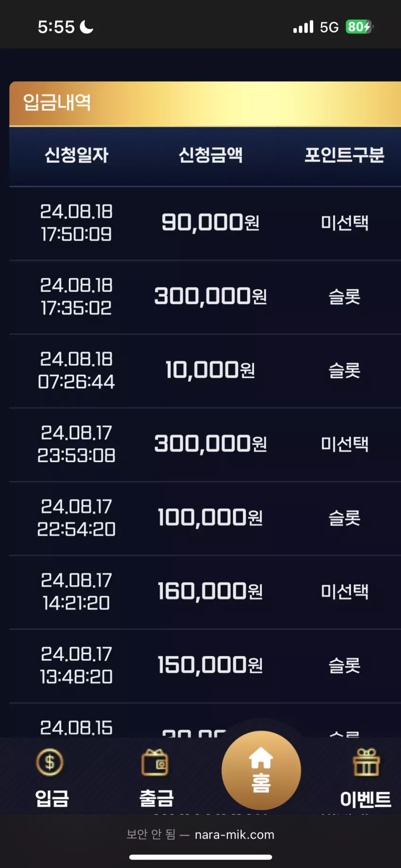Switch to the 출금 tab label
This screenshot has width=401, height=868.
click(x=157, y=798)
